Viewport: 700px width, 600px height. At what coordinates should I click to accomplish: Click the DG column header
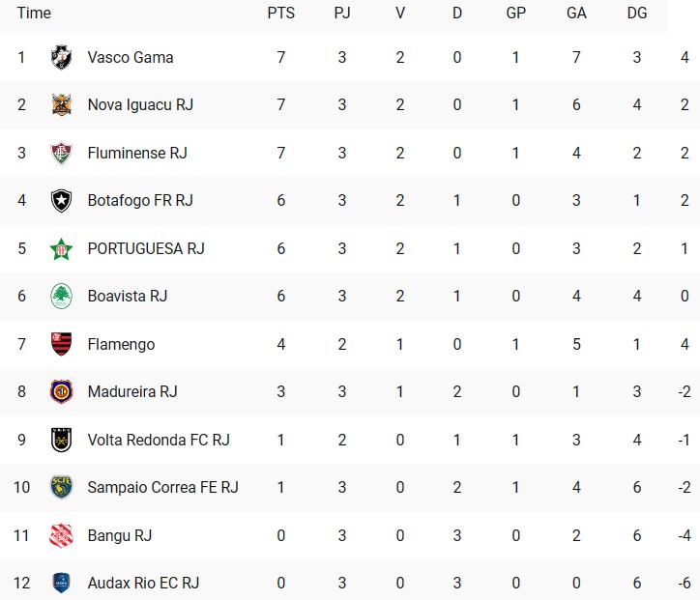[x=636, y=13]
